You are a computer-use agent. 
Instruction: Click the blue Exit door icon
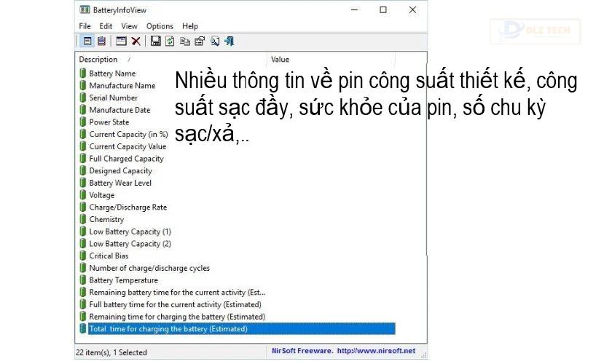[229, 41]
